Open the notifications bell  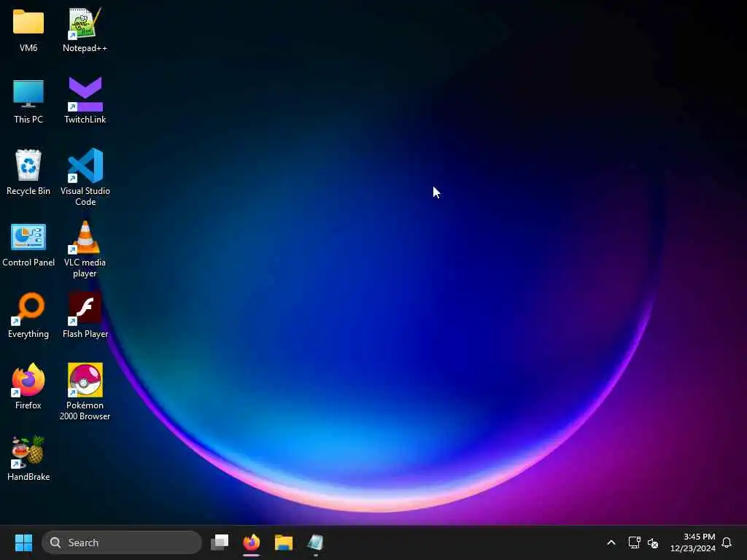(727, 542)
